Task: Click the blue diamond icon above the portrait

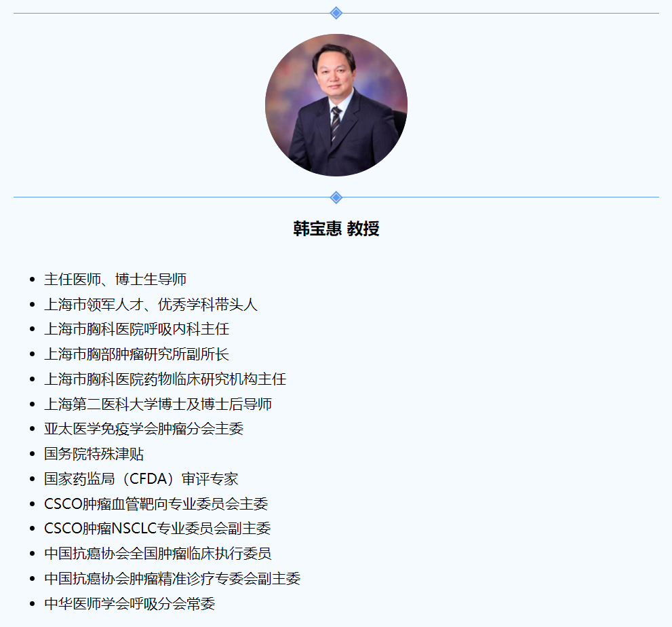Action: pos(336,13)
